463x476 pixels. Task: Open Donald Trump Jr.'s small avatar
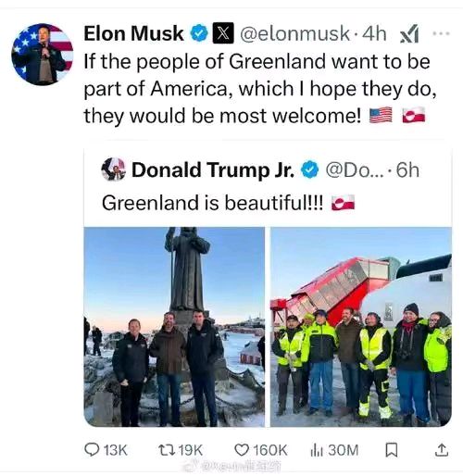[114, 169]
